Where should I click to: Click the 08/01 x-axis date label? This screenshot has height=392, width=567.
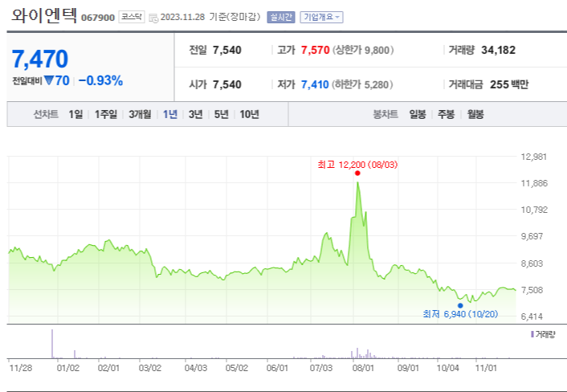[x=363, y=368]
